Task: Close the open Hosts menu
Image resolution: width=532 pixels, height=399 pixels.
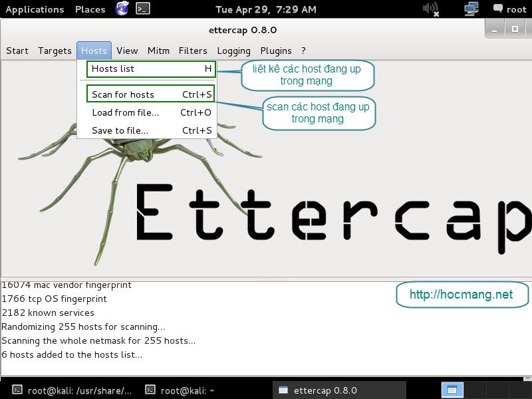Action: [x=94, y=51]
